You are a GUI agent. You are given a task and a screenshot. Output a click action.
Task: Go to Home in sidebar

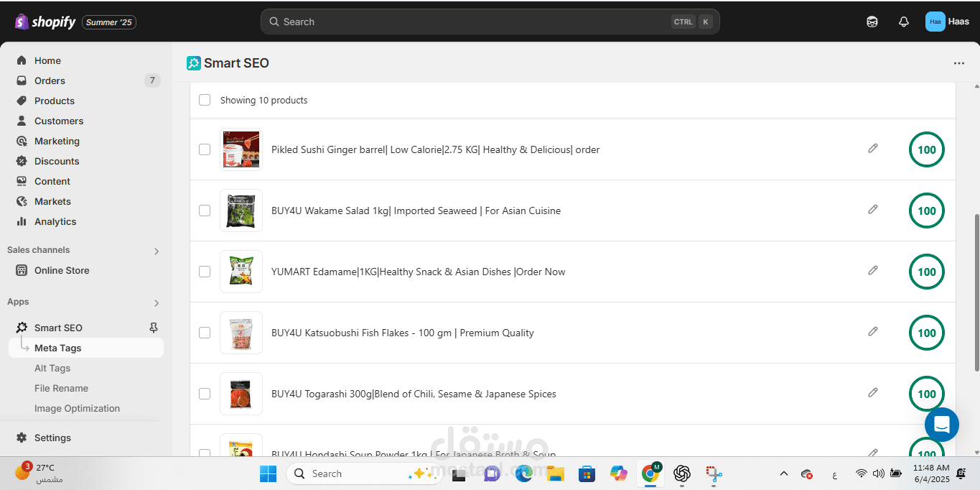click(47, 60)
